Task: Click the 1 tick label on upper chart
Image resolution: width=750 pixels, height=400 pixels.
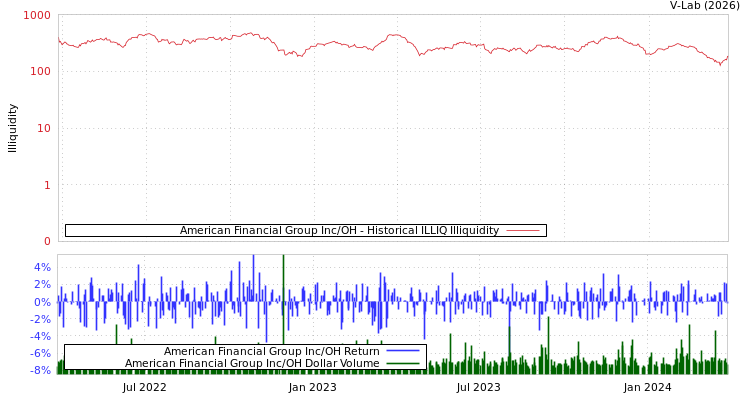Action: tap(47, 185)
